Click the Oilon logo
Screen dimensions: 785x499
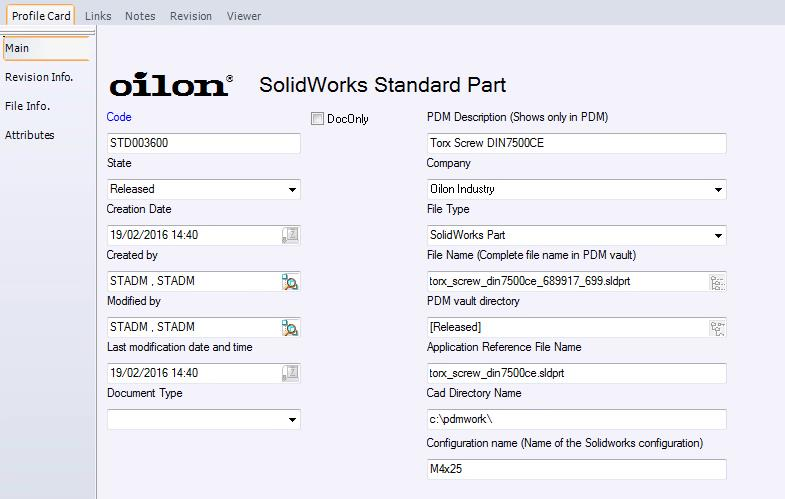coord(171,84)
